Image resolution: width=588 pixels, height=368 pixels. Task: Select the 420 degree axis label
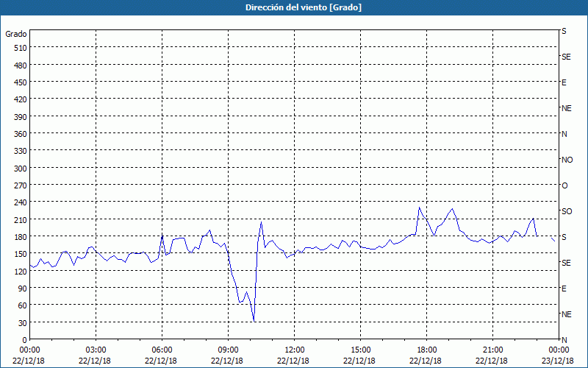(x=21, y=99)
